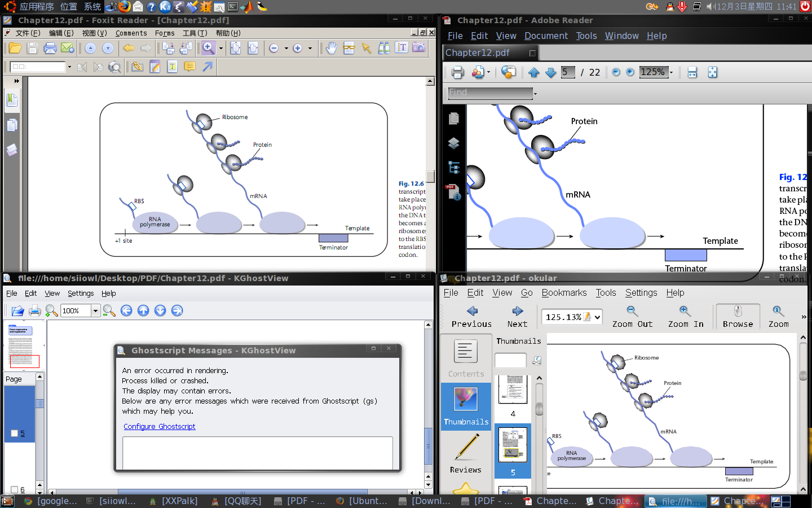
Task: Print from the Adobe Reader toolbar
Action: point(457,72)
